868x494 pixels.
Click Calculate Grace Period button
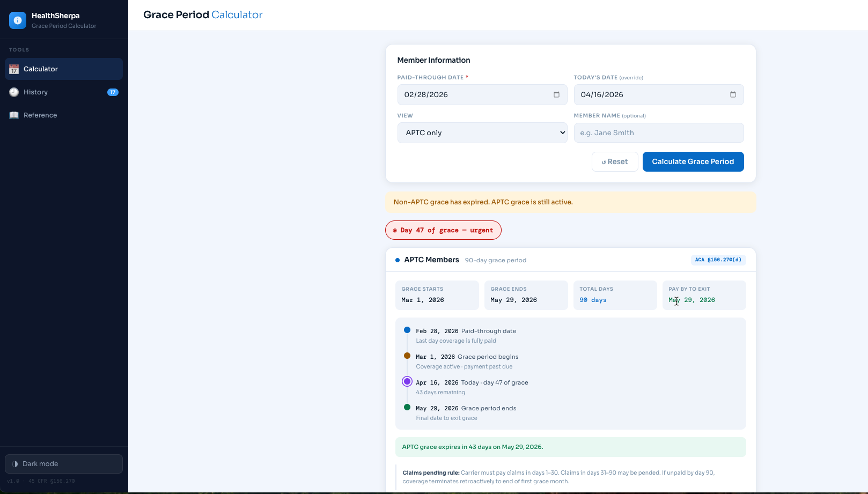[x=693, y=162]
